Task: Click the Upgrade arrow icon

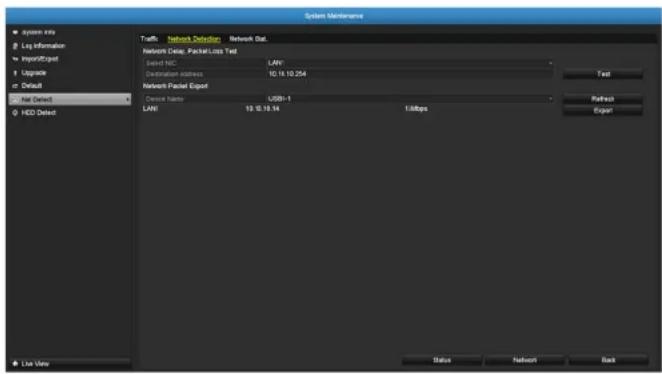Action: (x=15, y=73)
